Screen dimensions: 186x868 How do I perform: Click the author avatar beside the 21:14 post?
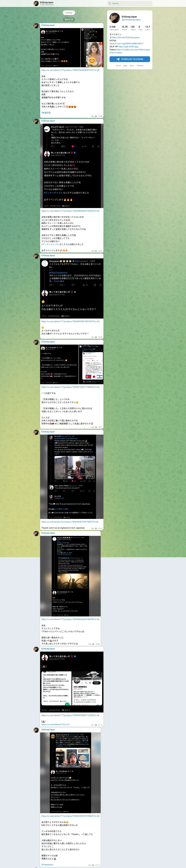[x=36, y=730]
